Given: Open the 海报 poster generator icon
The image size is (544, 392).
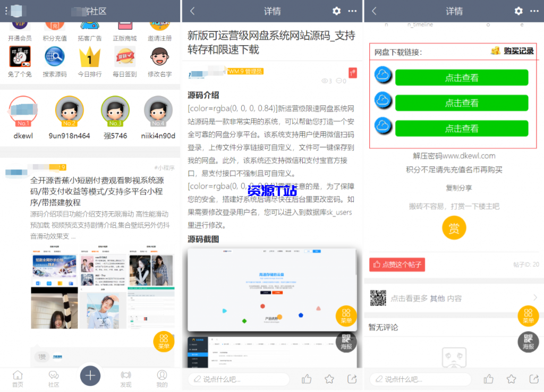Looking at the screenshot, I should [x=528, y=343].
